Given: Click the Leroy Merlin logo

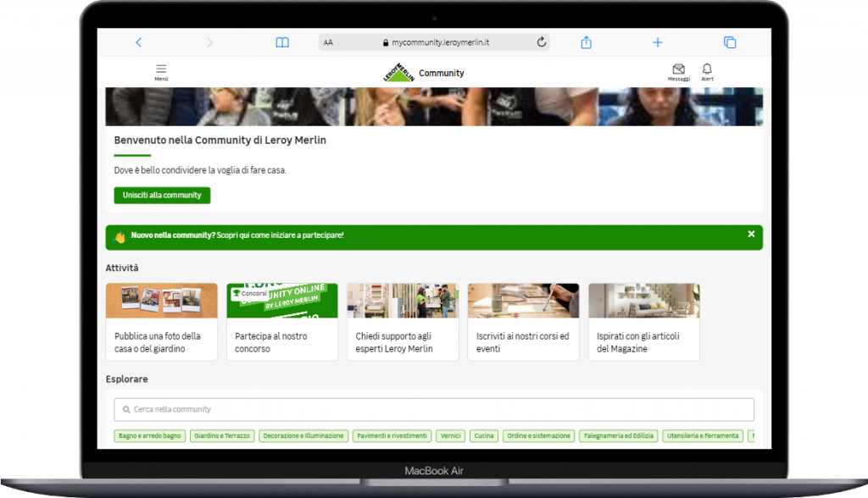Looking at the screenshot, I should 399,73.
